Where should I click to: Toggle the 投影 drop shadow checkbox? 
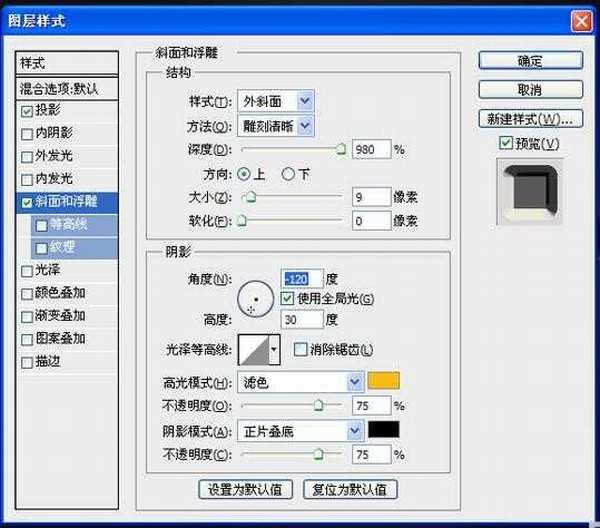point(27,111)
